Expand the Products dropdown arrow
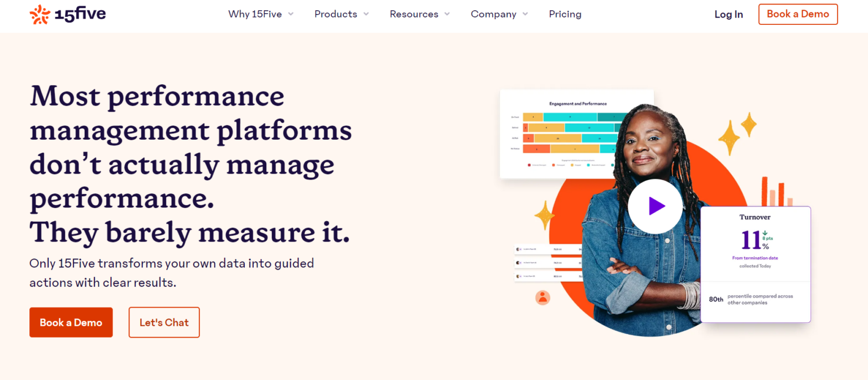Image resolution: width=868 pixels, height=380 pixels. pos(366,14)
